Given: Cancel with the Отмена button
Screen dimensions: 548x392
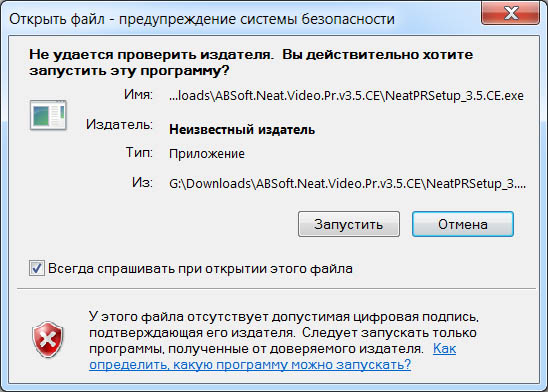Looking at the screenshot, I should (x=463, y=224).
